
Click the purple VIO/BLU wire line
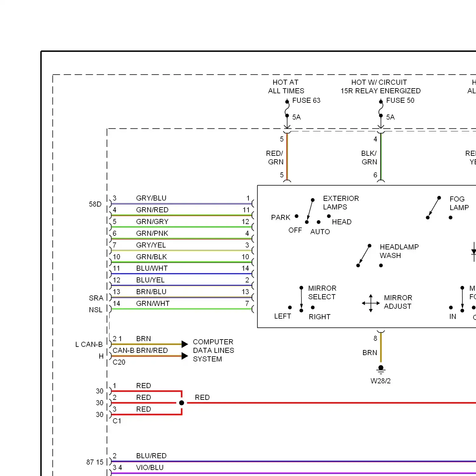pos(294,473)
